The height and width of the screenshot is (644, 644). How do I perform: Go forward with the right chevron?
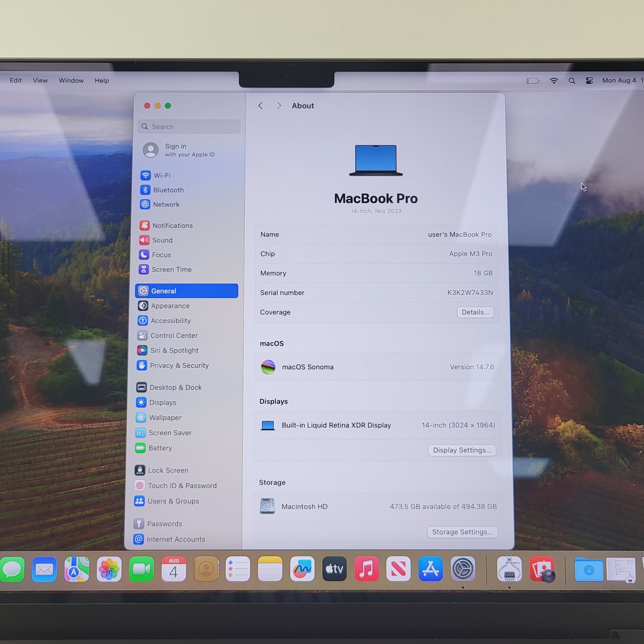click(279, 106)
